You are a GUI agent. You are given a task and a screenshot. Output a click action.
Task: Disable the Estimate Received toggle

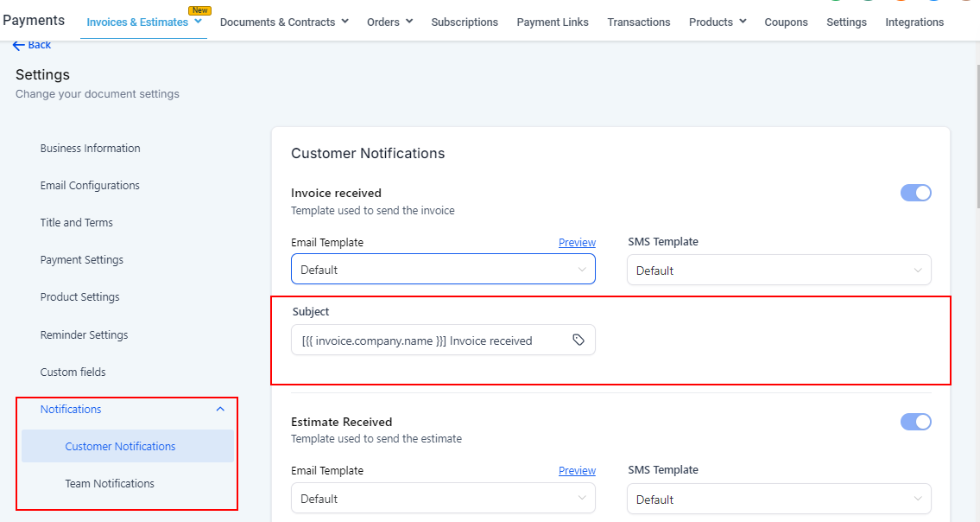click(x=915, y=422)
